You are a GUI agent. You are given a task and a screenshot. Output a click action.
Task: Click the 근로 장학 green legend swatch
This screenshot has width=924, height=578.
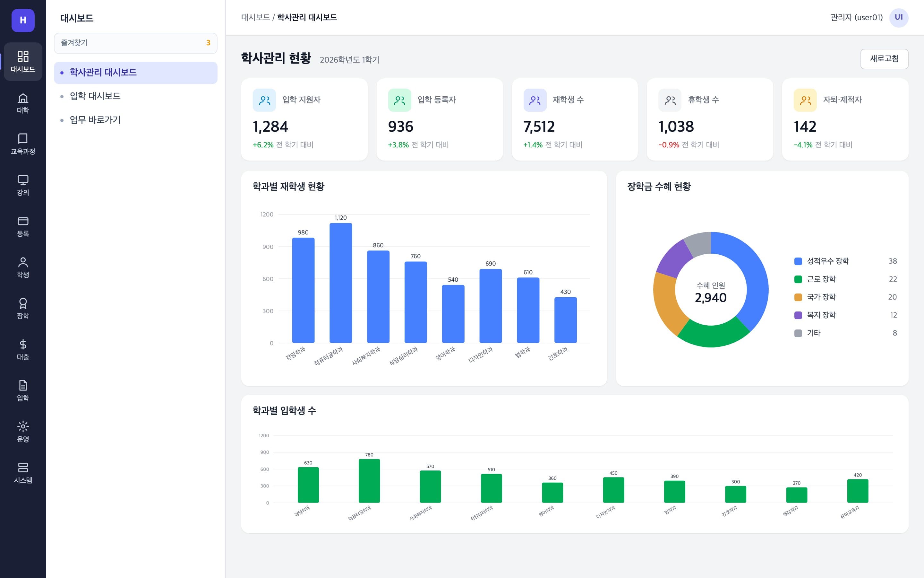pyautogui.click(x=798, y=279)
